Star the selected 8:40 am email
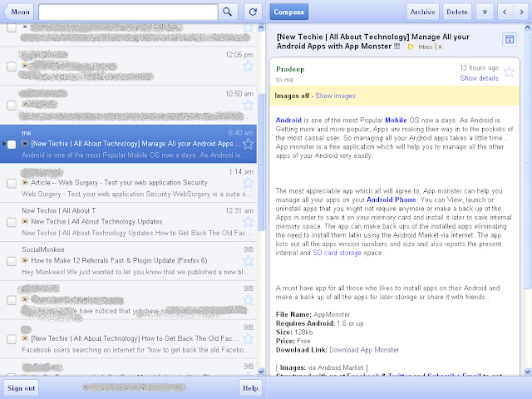Image resolution: width=532 pixels, height=399 pixels. tap(248, 144)
